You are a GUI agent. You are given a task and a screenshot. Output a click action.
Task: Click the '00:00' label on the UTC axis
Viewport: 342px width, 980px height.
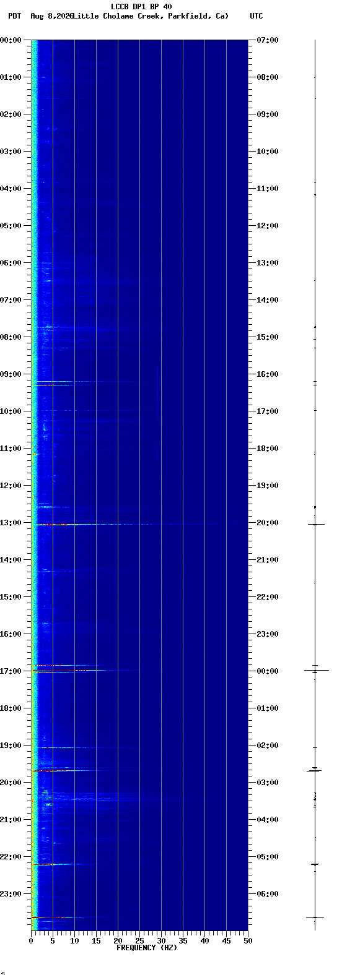click(x=267, y=671)
